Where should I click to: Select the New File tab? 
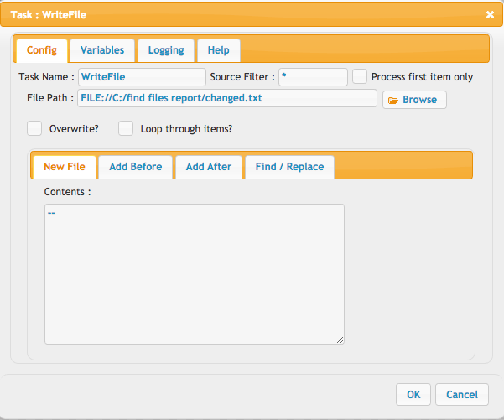tap(65, 167)
